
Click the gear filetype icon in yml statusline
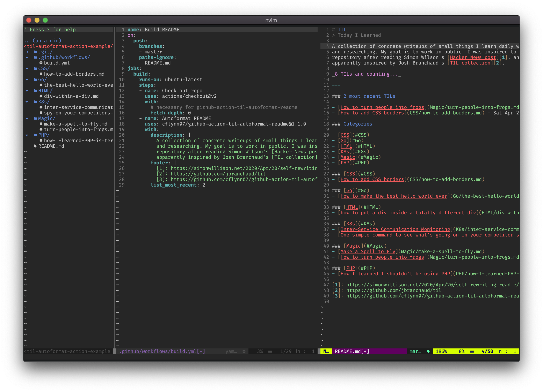[x=244, y=351]
